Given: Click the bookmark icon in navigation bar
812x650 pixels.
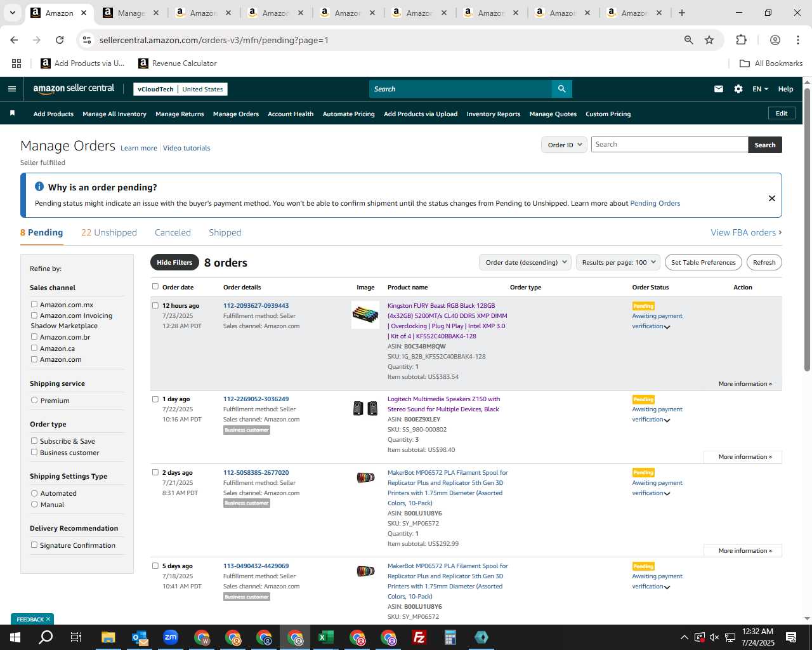Looking at the screenshot, I should tap(12, 113).
